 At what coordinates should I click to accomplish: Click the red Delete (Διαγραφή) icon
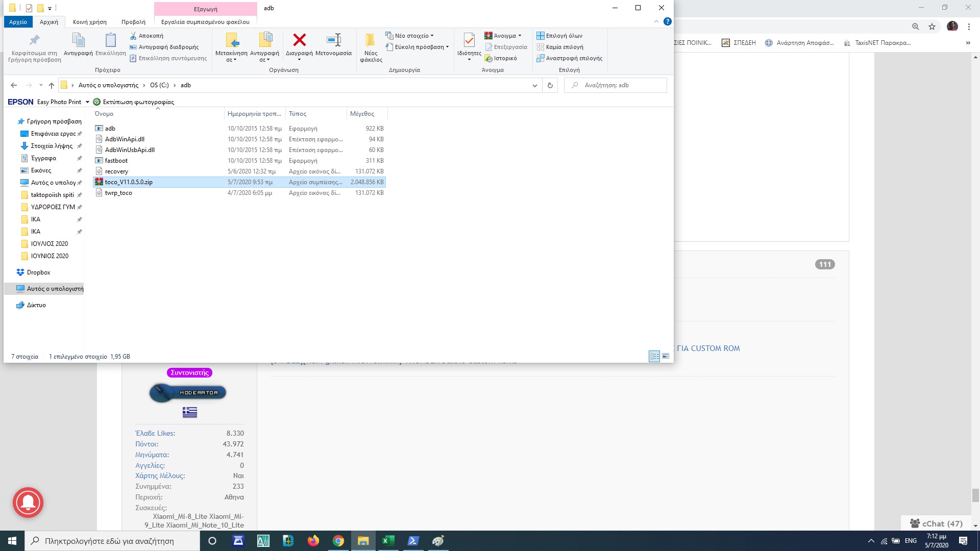tap(299, 40)
